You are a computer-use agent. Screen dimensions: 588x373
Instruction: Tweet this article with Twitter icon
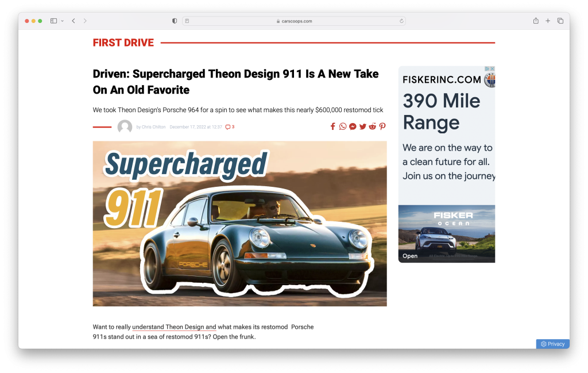[362, 126]
